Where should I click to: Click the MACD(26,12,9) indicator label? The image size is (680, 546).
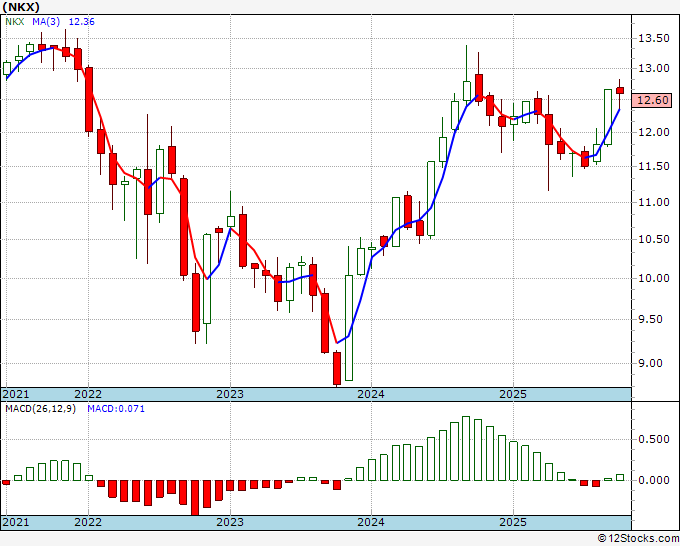tap(40, 409)
